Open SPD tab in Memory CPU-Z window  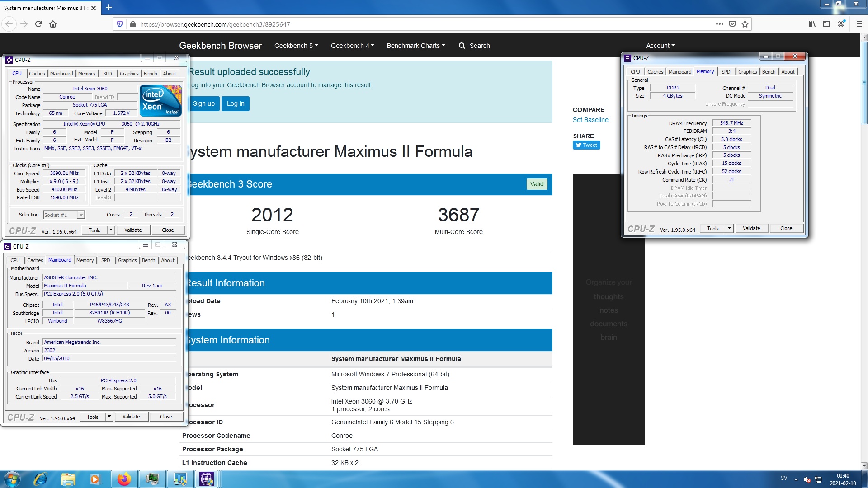click(x=726, y=72)
